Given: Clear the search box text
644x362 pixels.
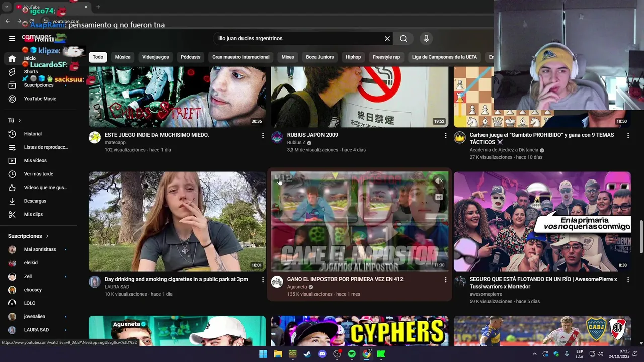Looking at the screenshot, I should pyautogui.click(x=387, y=39).
